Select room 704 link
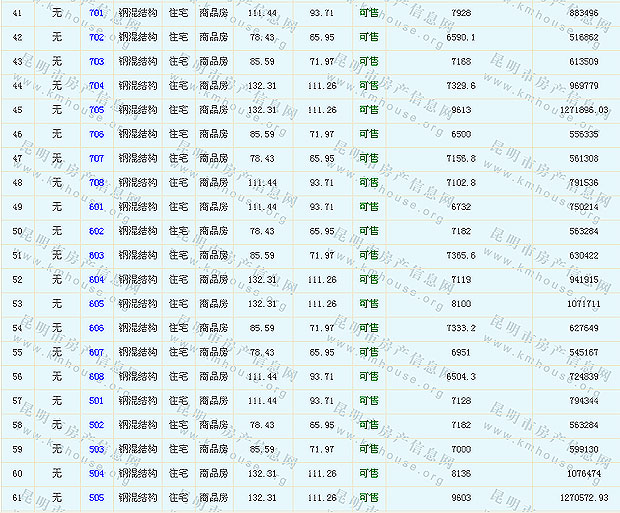Image resolution: width=620 pixels, height=513 pixels. pos(96,86)
